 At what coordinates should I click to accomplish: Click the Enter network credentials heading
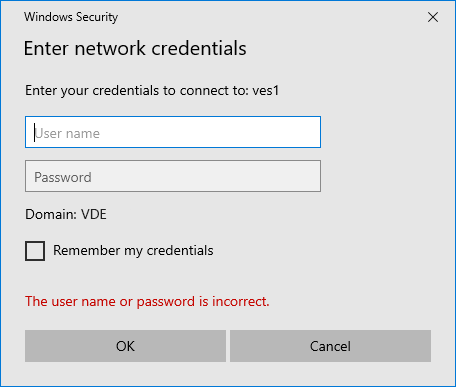(x=135, y=48)
